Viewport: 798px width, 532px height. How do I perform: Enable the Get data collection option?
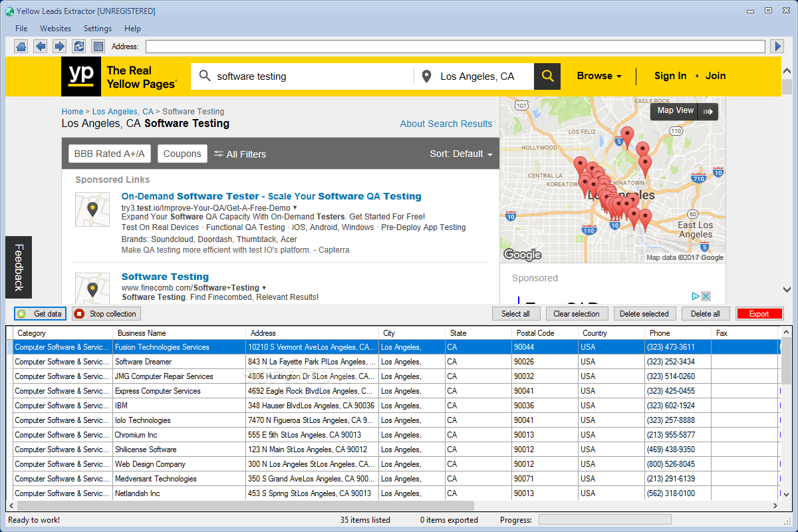(40, 313)
